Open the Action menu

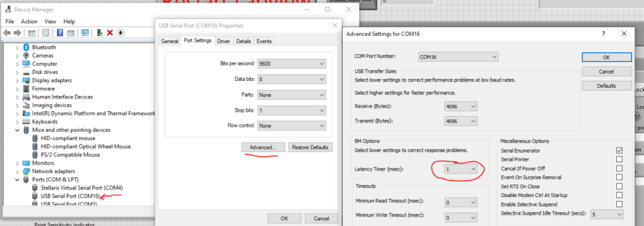(x=29, y=21)
